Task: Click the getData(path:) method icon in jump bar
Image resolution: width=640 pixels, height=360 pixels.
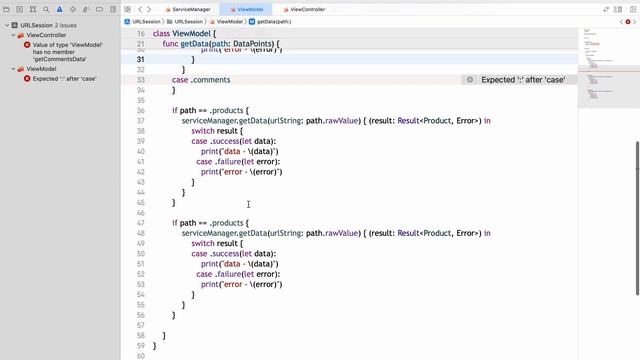Action: click(x=252, y=22)
